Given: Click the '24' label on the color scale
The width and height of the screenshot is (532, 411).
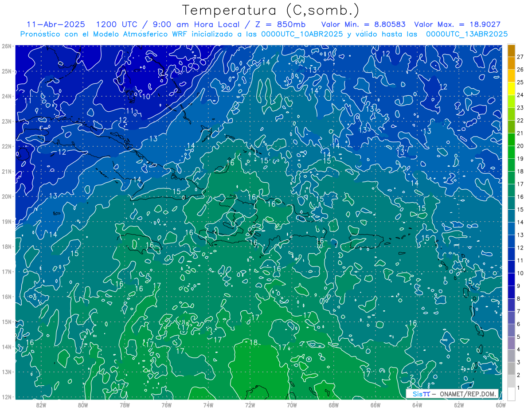Looking at the screenshot, I should point(520,95).
